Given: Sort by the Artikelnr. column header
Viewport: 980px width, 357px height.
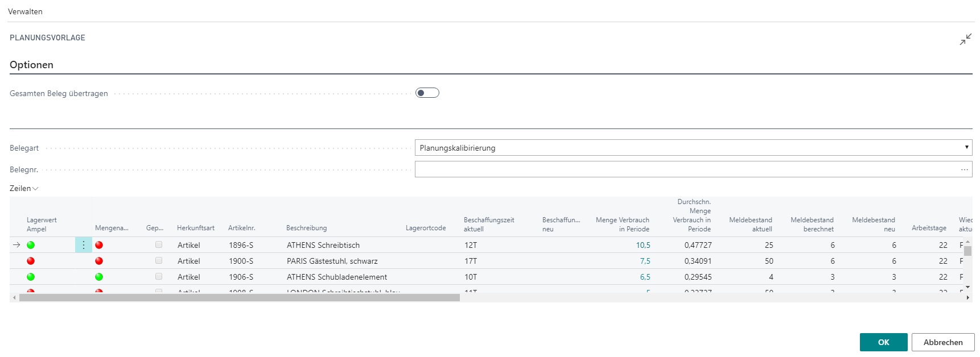Looking at the screenshot, I should 242,228.
